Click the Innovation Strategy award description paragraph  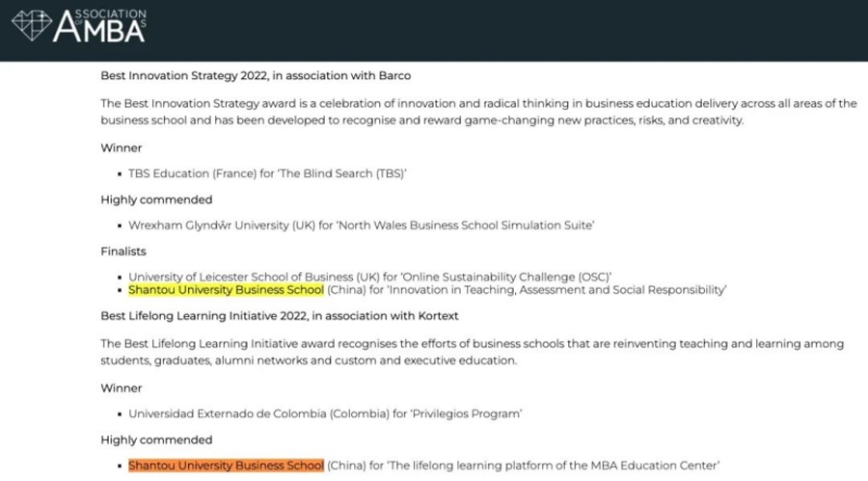point(478,112)
